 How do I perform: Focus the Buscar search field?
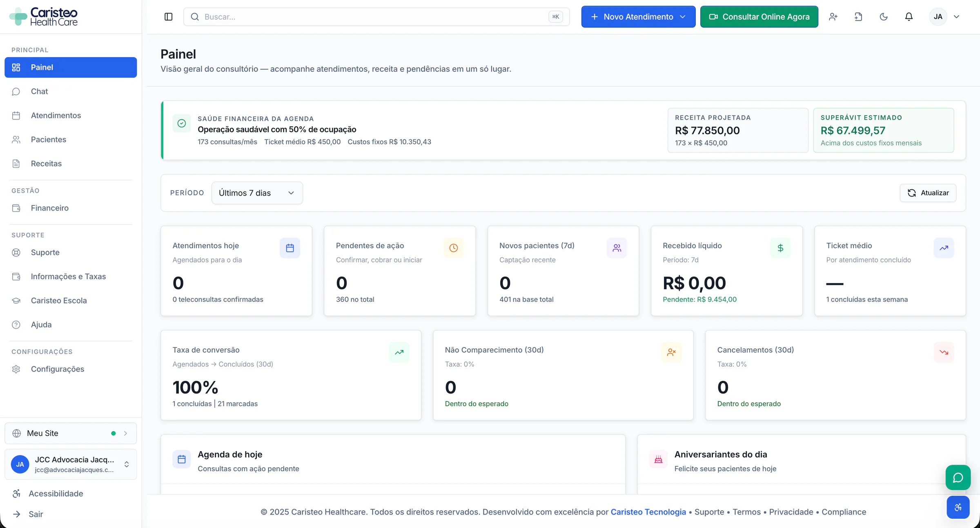pyautogui.click(x=376, y=17)
